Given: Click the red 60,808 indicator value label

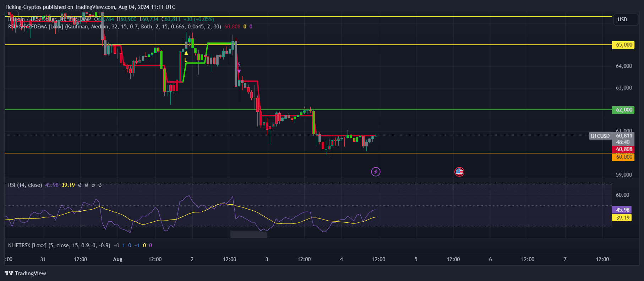Looking at the screenshot, I should coord(623,149).
